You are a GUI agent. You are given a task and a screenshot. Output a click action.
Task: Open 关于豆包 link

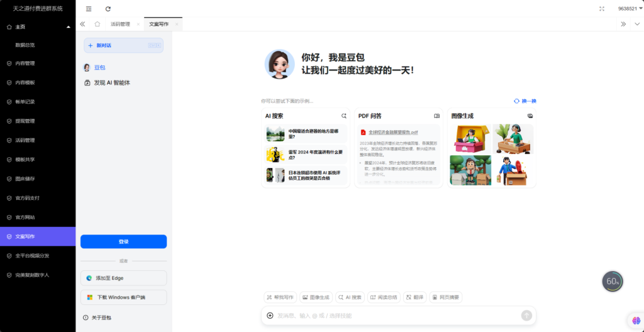click(x=97, y=318)
